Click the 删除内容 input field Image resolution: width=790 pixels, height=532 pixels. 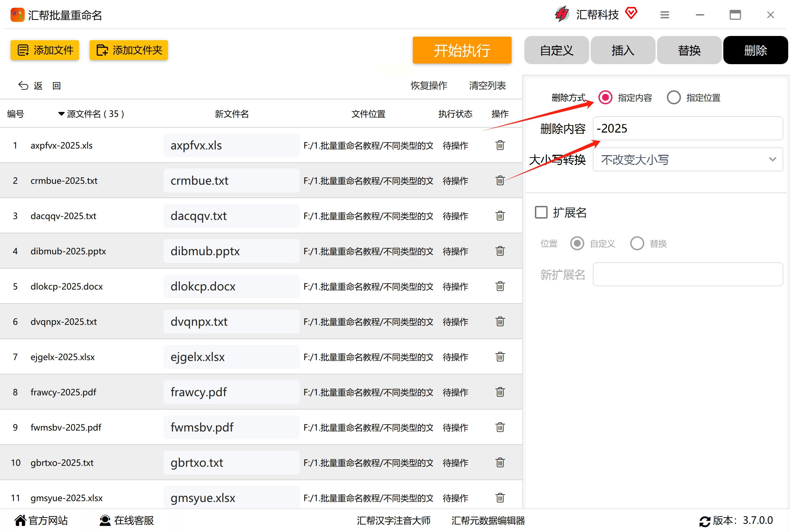tap(687, 129)
